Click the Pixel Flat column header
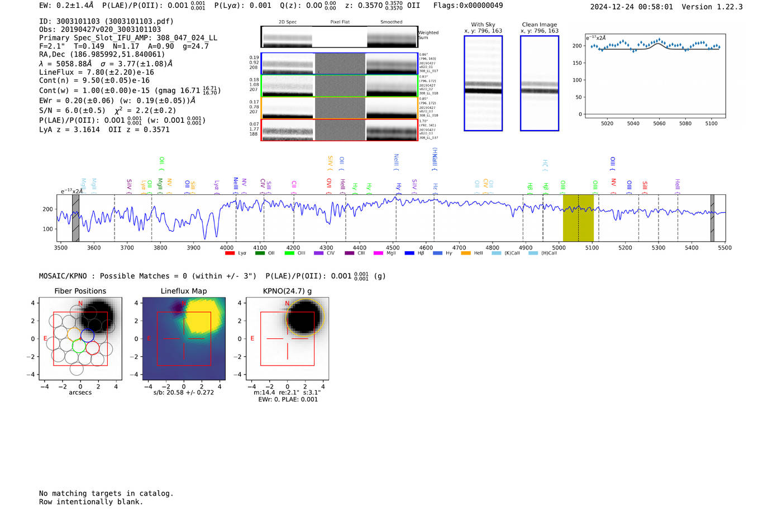The width and height of the screenshot is (782, 532). [340, 22]
